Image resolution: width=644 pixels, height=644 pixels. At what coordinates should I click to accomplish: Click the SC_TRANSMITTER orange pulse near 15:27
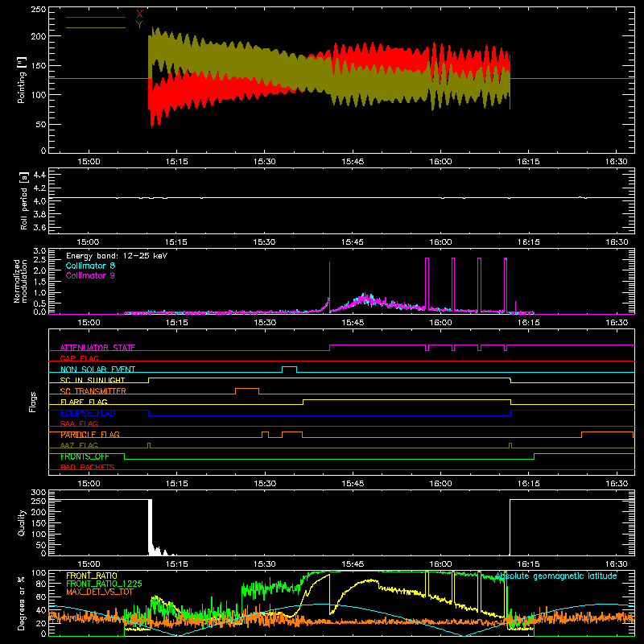(x=247, y=391)
